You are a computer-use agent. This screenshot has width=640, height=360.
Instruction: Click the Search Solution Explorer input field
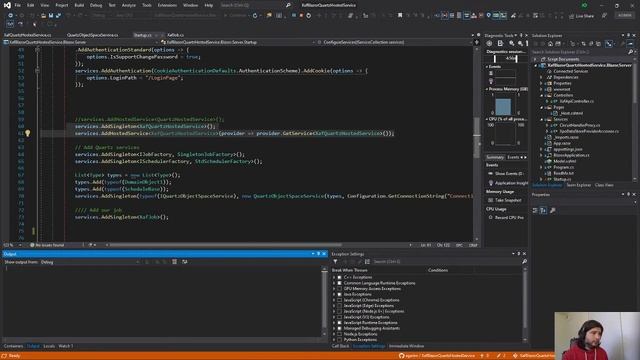click(x=580, y=52)
